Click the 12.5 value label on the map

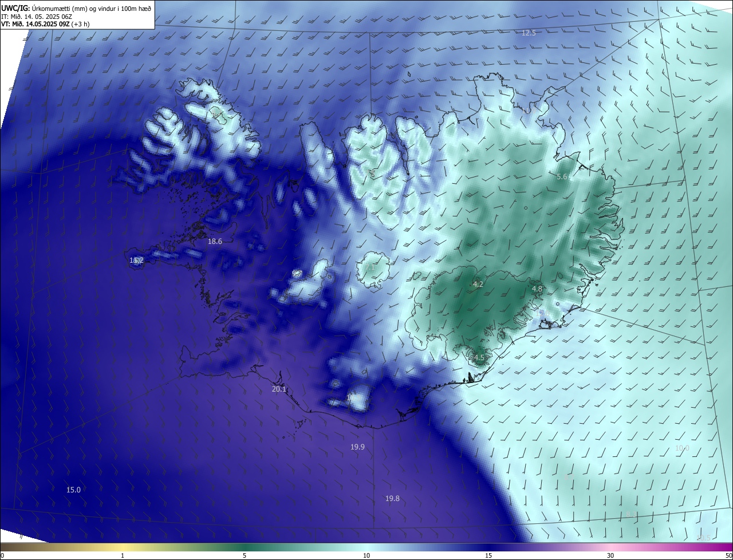tap(529, 33)
